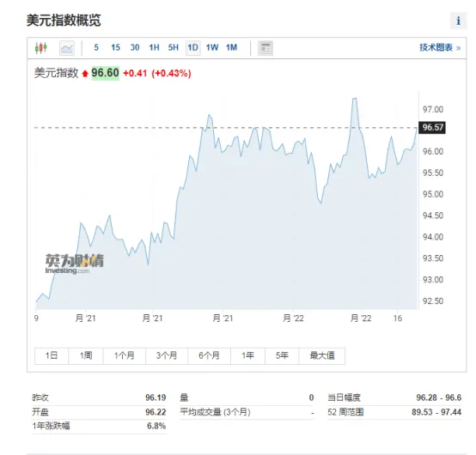The image size is (476, 455).
Task: Set chart interval to 15 minutes
Action: (x=116, y=47)
